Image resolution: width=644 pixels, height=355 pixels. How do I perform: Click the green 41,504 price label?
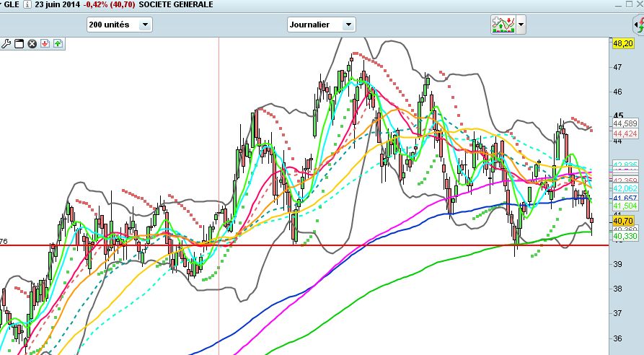[x=625, y=206]
